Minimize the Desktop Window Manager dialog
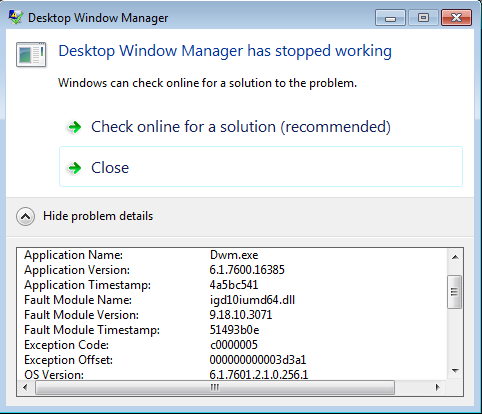 tap(390, 18)
